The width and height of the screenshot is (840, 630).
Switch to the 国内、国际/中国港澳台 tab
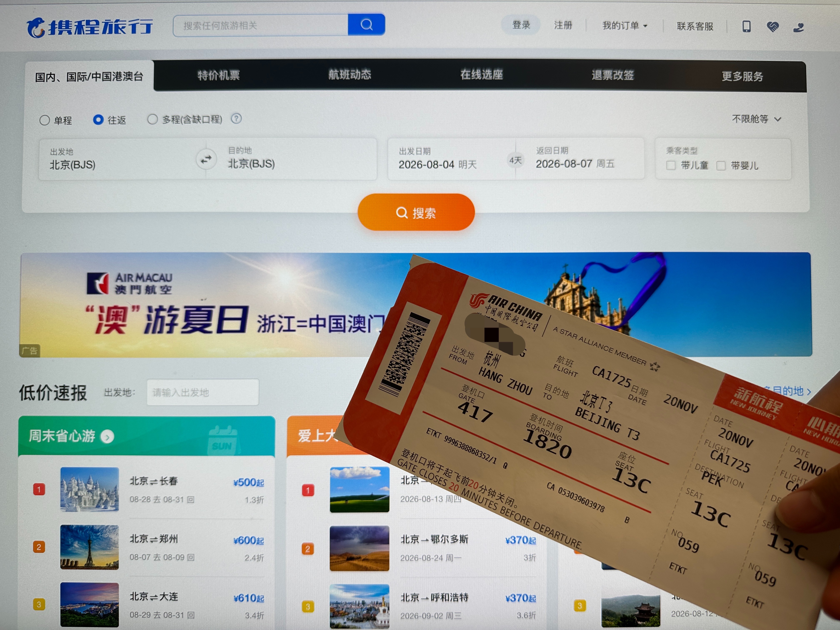89,76
